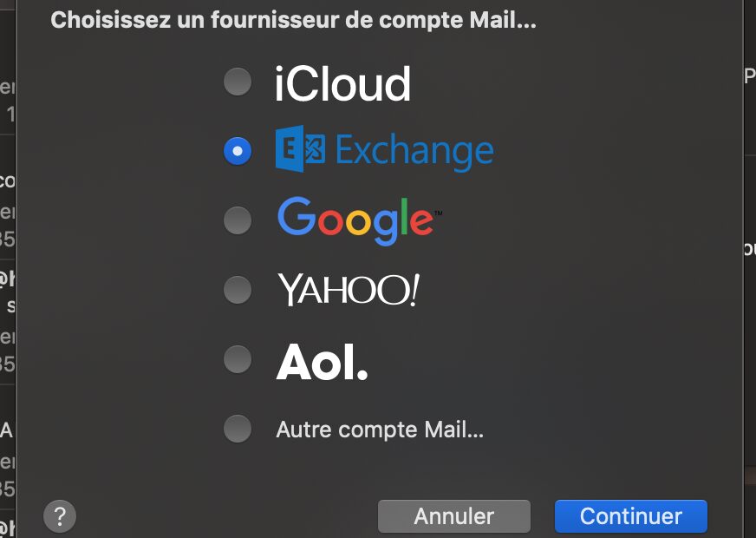The image size is (756, 538).
Task: Click the blue Exchange E icon
Action: (x=300, y=148)
